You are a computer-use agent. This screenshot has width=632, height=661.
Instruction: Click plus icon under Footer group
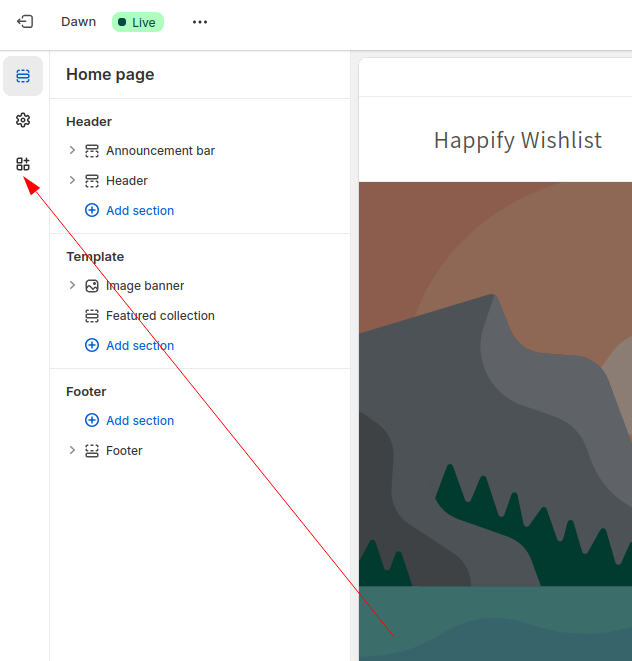[x=92, y=420]
